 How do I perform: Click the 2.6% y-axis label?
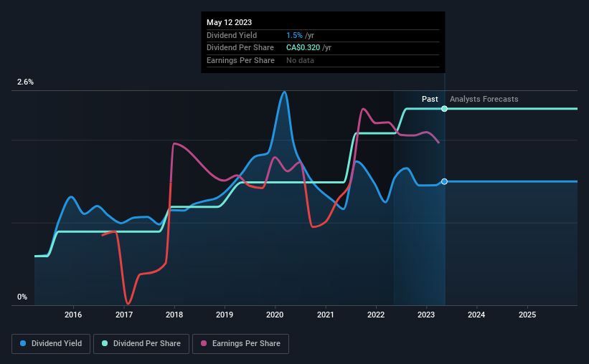tap(25, 82)
